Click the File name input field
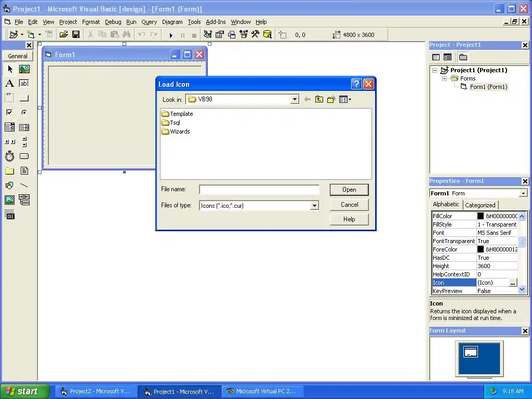The width and height of the screenshot is (532, 399). point(259,190)
